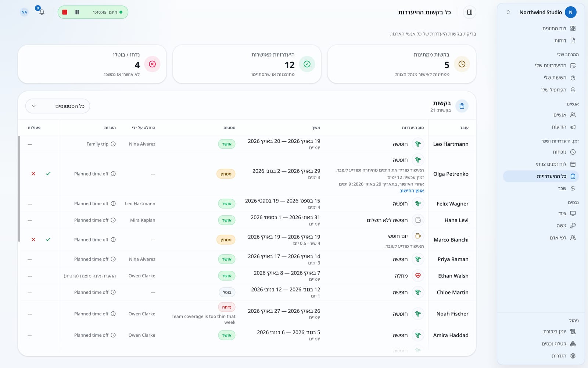Viewport: 588px width, 368px height.
Task: Open the notifications bell
Action: click(42, 12)
